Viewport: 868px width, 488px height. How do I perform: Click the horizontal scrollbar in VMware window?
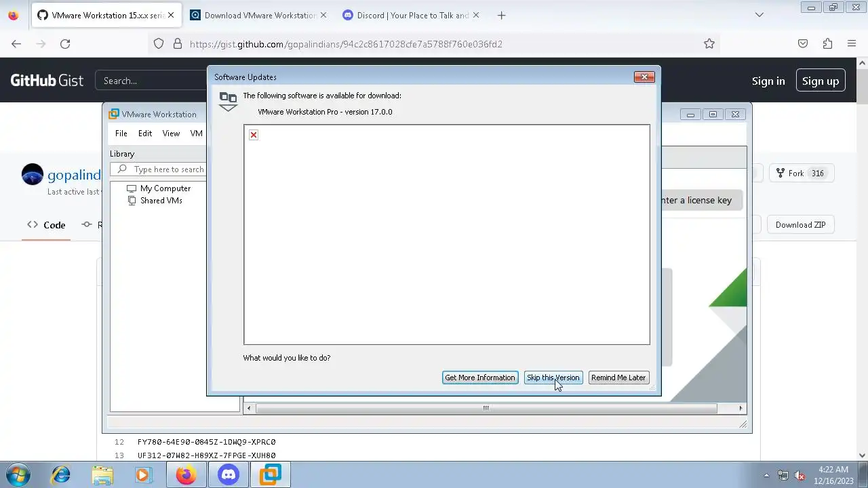click(x=486, y=408)
